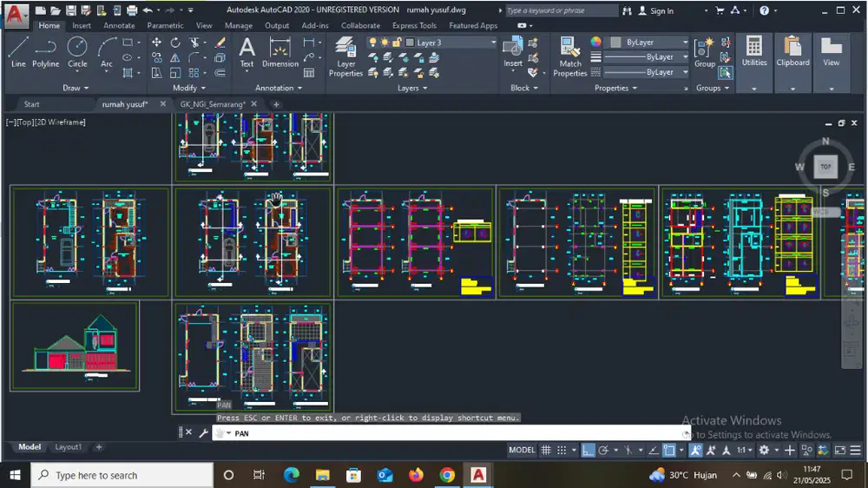Screen dimensions: 868x488
Task: Open Layer Properties manager
Action: click(x=345, y=56)
